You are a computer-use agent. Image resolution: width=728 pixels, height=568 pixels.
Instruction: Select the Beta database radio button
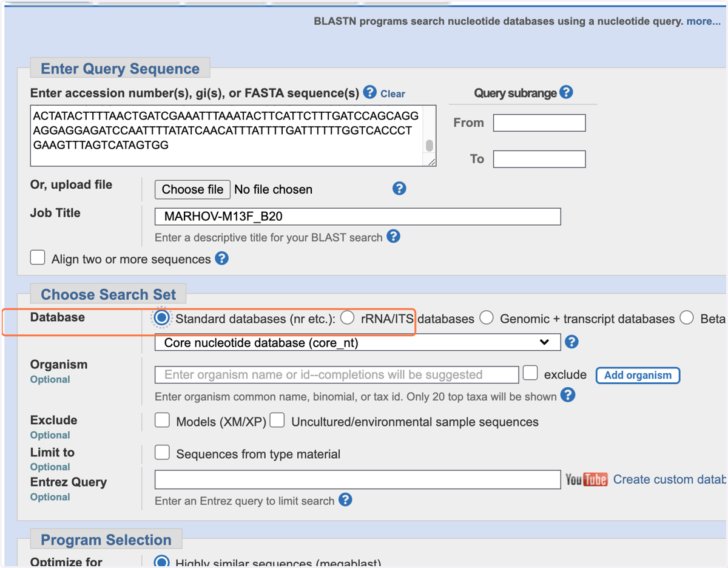(x=687, y=317)
